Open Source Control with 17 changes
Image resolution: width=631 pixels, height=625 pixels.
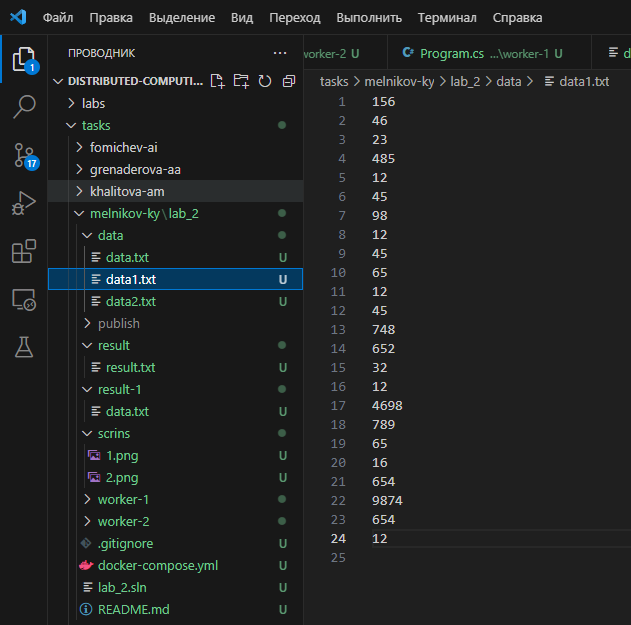23,155
